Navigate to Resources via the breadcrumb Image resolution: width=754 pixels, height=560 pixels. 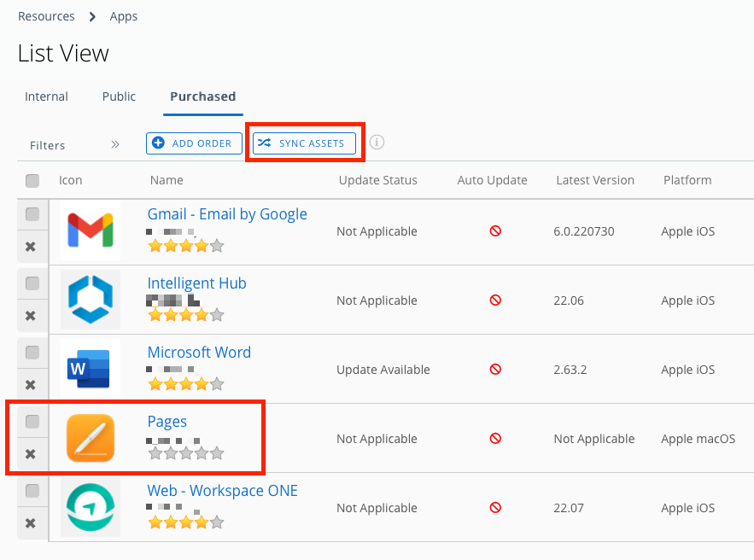46,15
